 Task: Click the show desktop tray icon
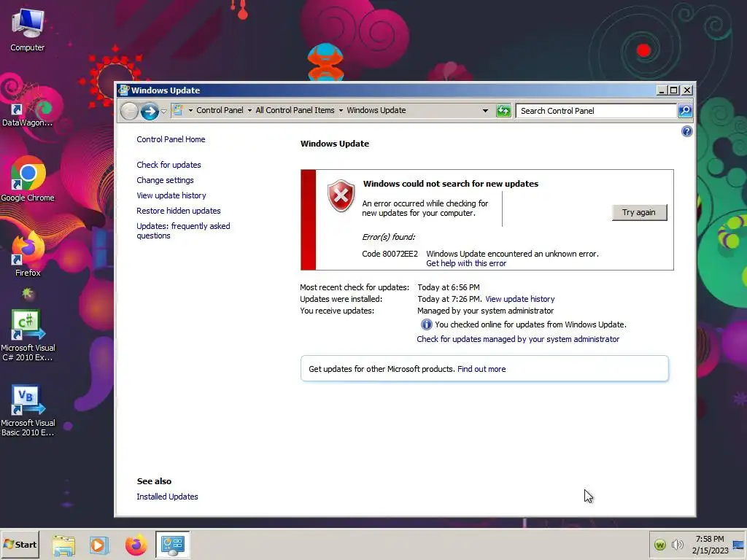point(738,545)
